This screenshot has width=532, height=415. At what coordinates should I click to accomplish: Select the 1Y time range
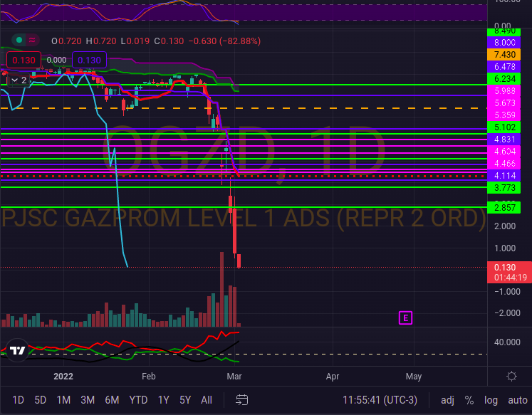coord(164,400)
